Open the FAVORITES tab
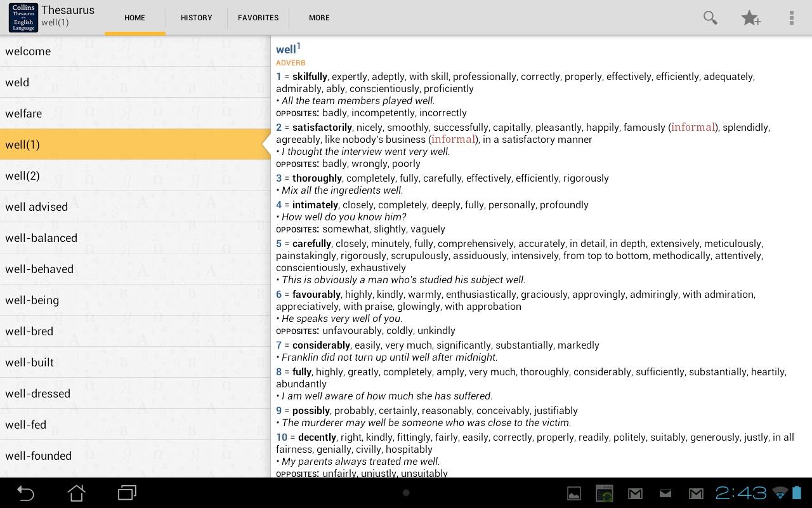Image resolution: width=812 pixels, height=508 pixels. [258, 18]
